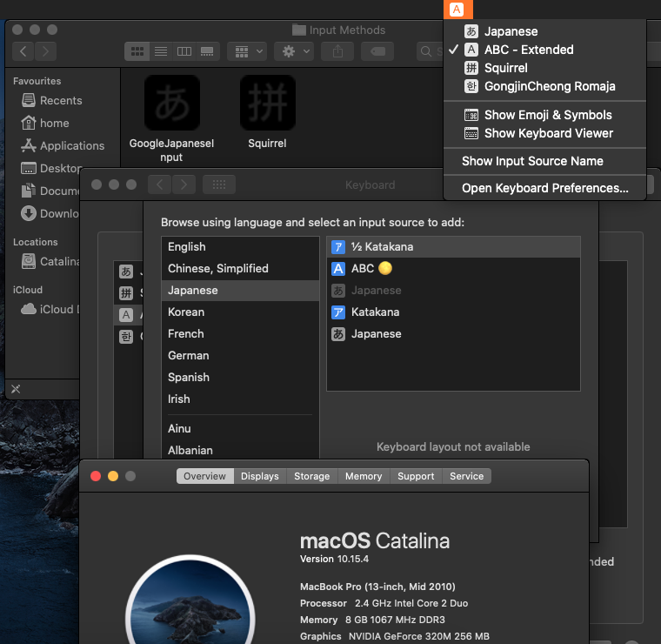This screenshot has width=661, height=644.
Task: Show all preferences grid button
Action: (x=219, y=184)
